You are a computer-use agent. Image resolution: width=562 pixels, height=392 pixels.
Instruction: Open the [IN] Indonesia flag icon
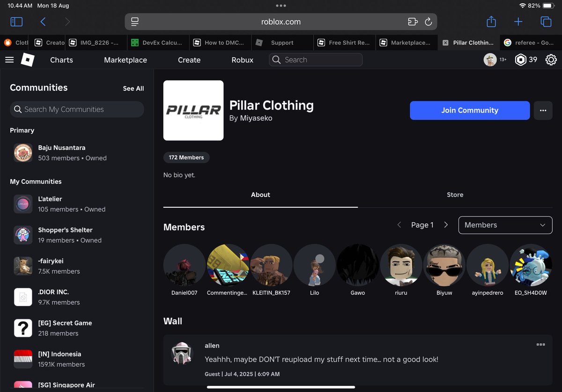click(23, 359)
